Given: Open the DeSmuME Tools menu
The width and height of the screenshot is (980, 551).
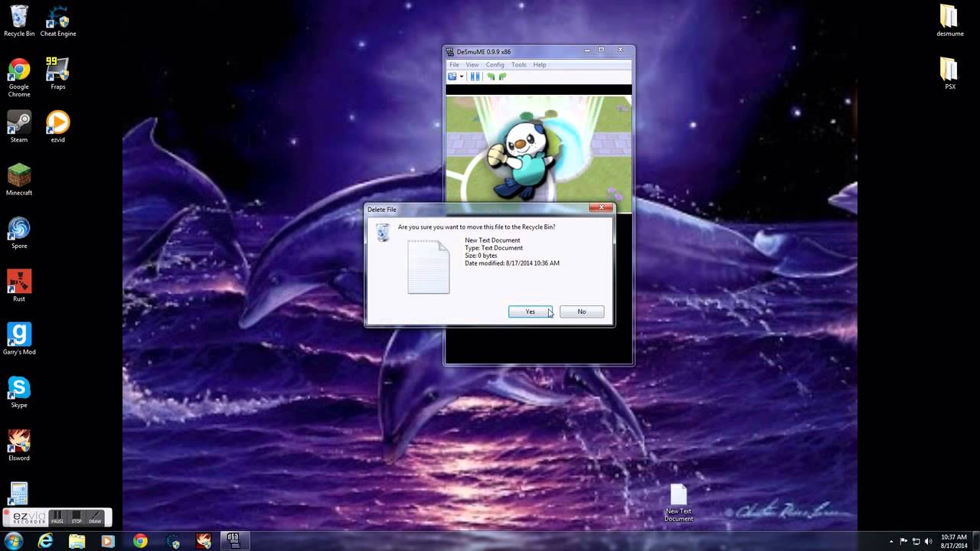Looking at the screenshot, I should click(519, 65).
